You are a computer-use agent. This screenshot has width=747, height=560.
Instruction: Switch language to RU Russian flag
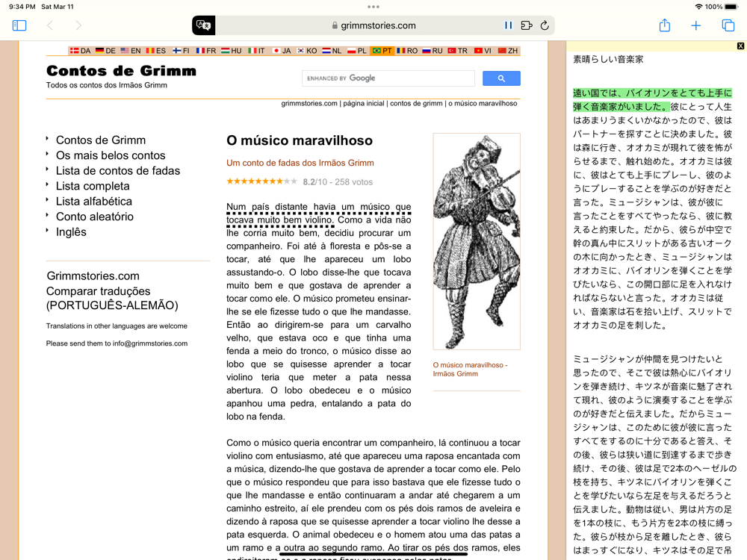click(x=433, y=51)
